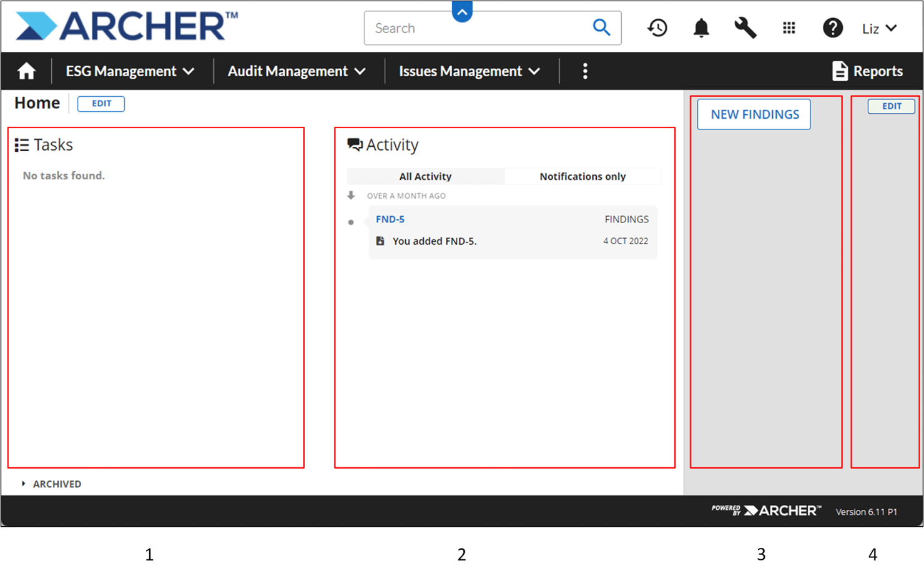This screenshot has height=576, width=924.
Task: Collapse the search bar with its chevron
Action: 461,11
